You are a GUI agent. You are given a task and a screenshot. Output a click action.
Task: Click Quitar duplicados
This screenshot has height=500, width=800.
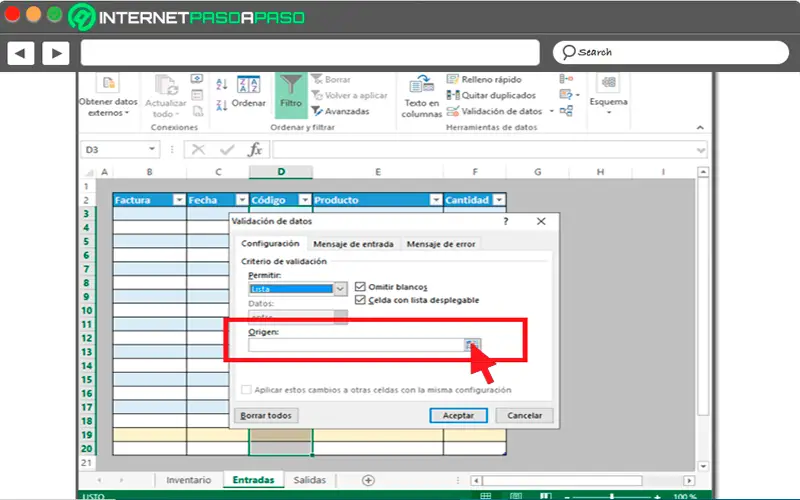(x=491, y=95)
